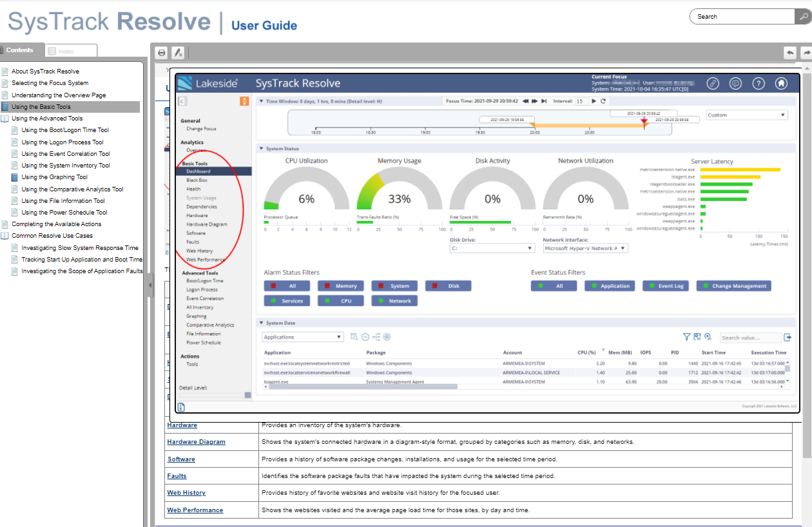Click the tree view icon in System Data
The height and width of the screenshot is (527, 812).
376,337
